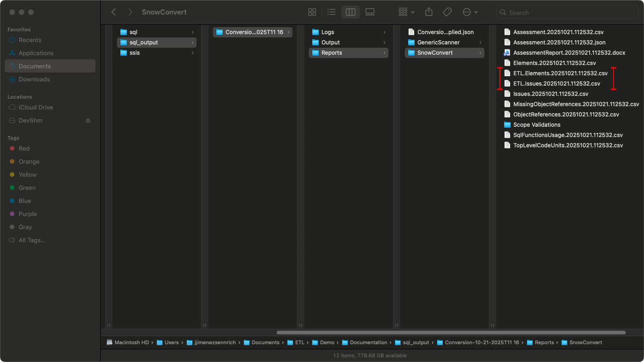Open the more actions ellipsis icon
Viewport: 644px width, 362px height.
467,12
